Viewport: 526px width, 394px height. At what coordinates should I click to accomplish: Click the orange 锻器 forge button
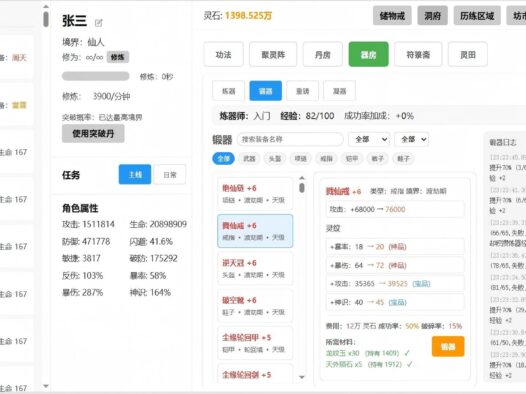(448, 346)
